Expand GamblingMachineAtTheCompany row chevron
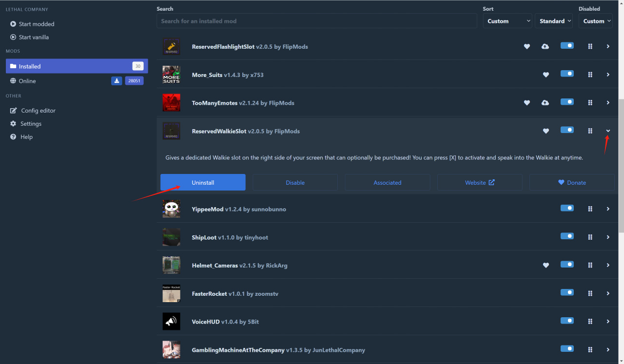 click(x=608, y=349)
